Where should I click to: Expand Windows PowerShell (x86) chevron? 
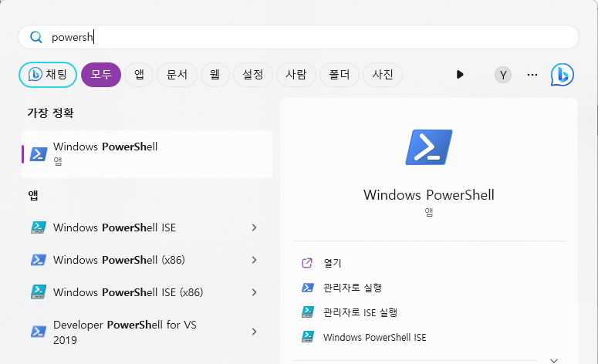point(255,260)
